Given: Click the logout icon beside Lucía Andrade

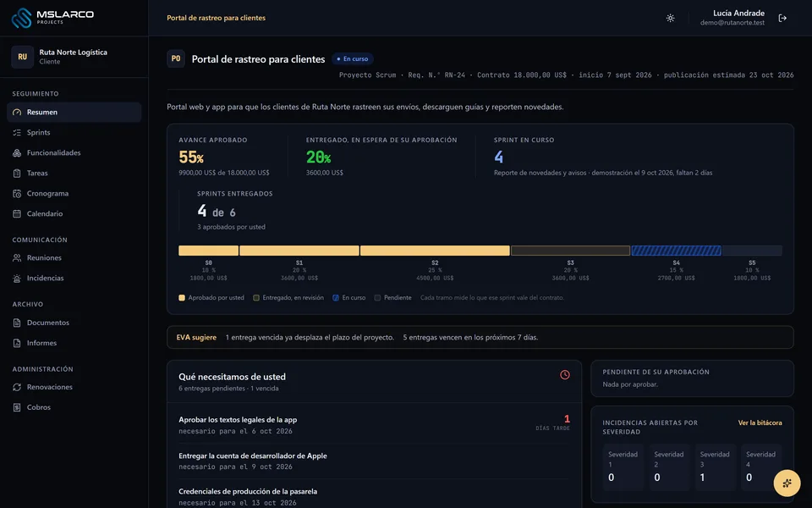Looking at the screenshot, I should 782,18.
